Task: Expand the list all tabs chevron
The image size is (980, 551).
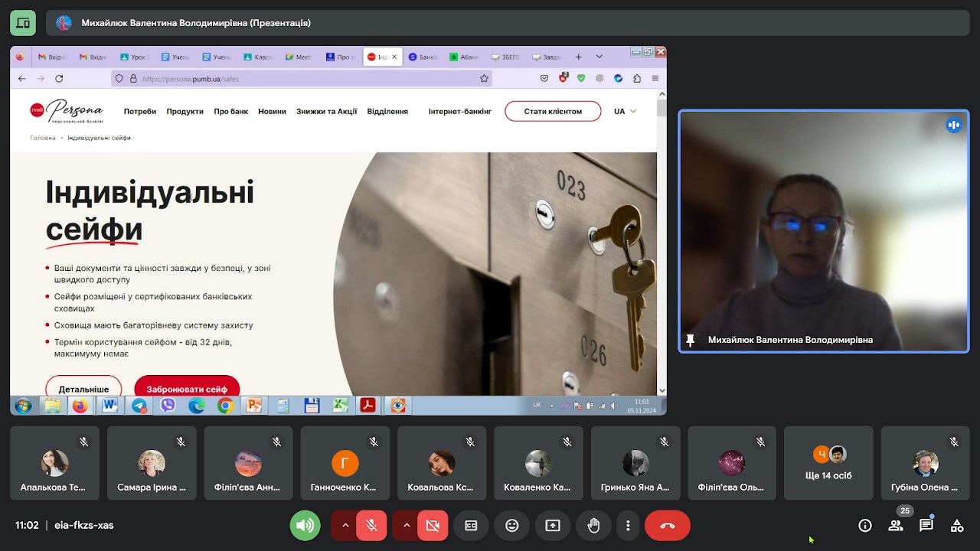Action: coord(599,57)
